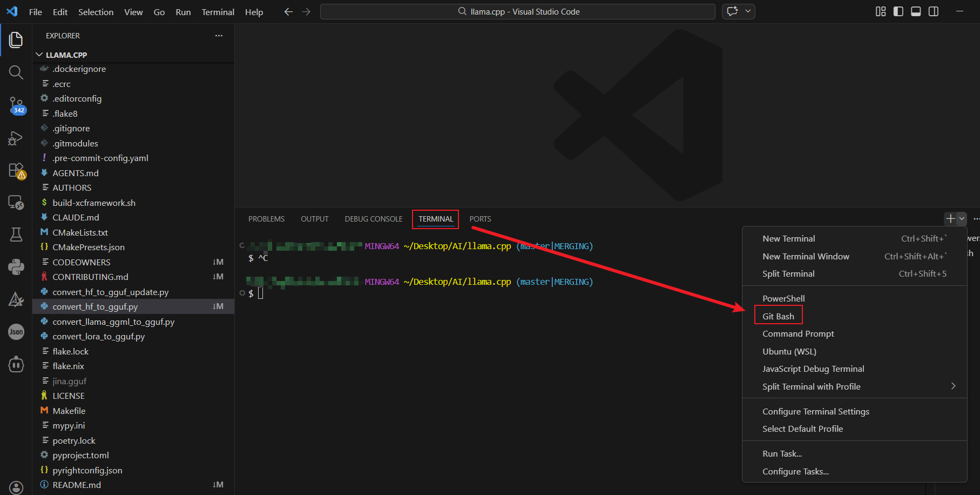Open pyproject.toml file
Screen dimensions: 980x495
(133, 456)
